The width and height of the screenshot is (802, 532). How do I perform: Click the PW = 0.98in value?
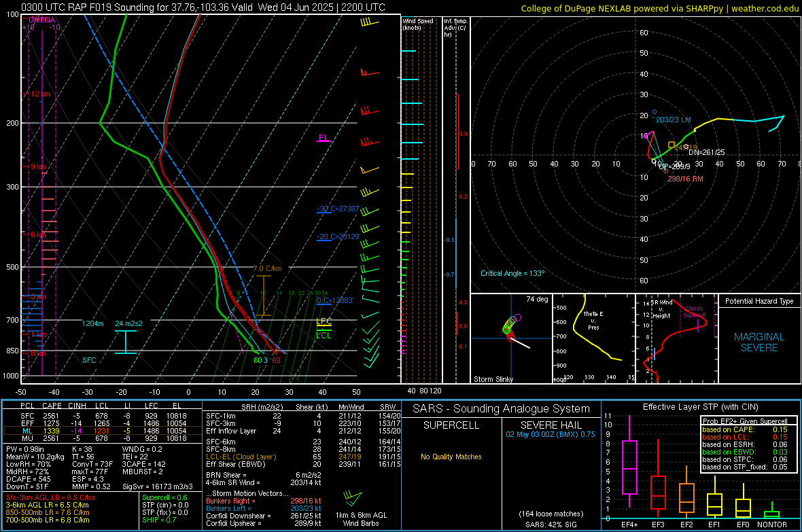26,449
